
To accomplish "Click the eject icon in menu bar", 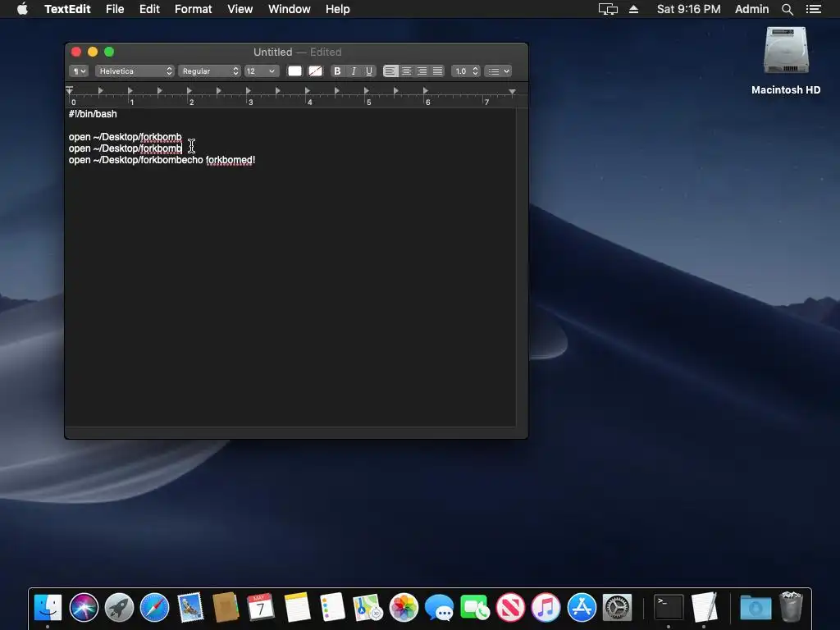I will tap(633, 9).
